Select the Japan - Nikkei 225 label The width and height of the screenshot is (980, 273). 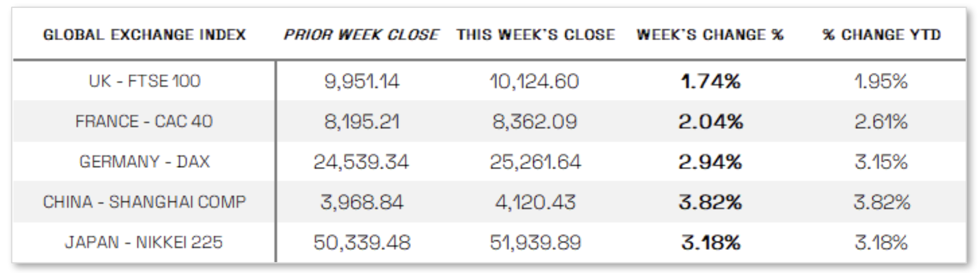144,243
